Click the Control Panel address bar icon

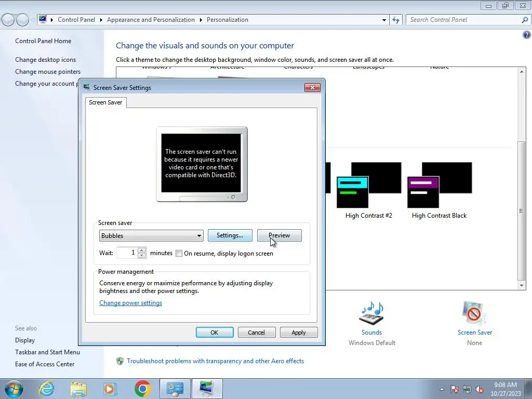click(x=43, y=19)
